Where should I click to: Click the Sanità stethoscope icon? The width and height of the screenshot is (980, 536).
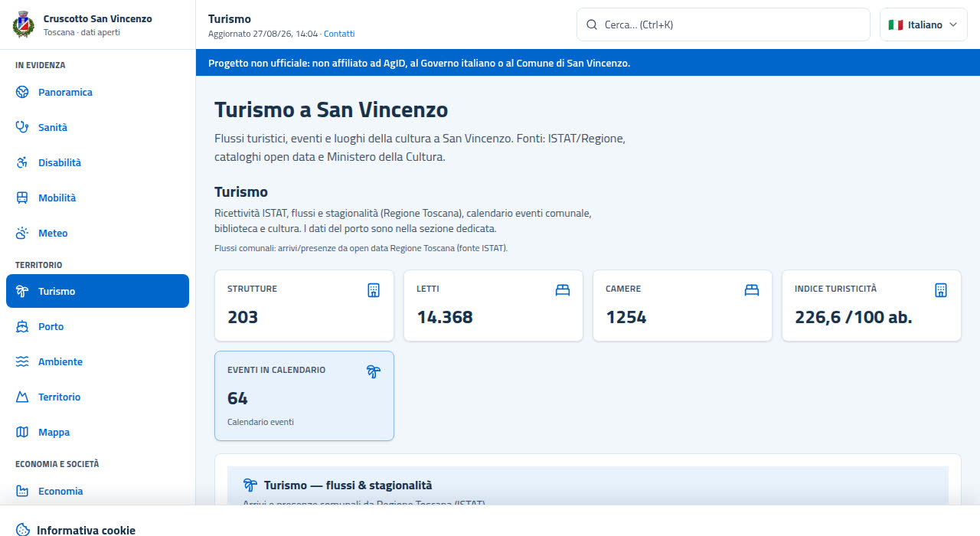(22, 127)
